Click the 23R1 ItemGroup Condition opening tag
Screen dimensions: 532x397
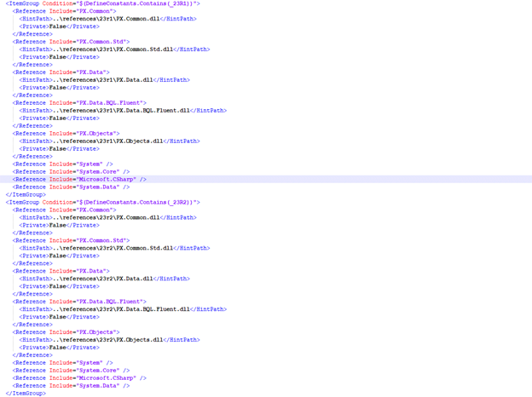102,3
